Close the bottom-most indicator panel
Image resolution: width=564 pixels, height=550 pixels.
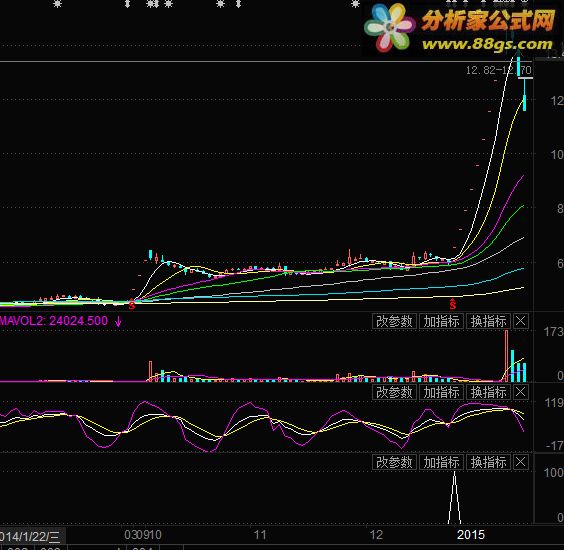[520, 462]
